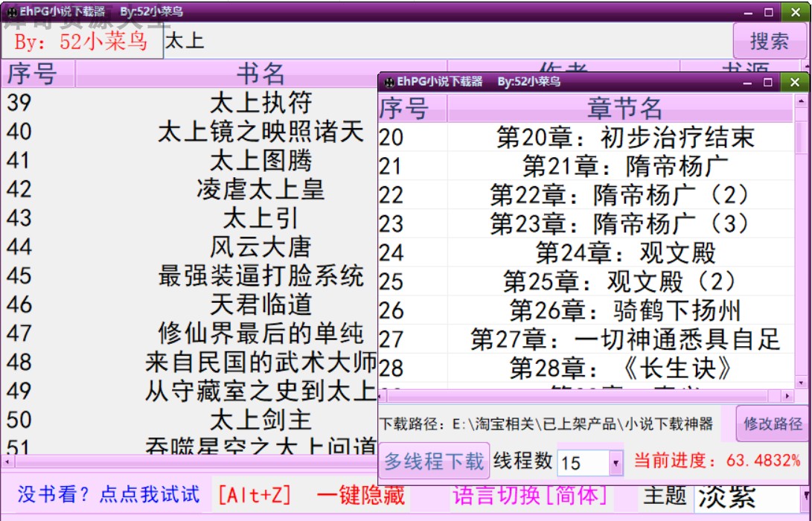This screenshot has height=521, width=812.
Task: Click the 多线程下载 multi-thread download button
Action: (434, 461)
